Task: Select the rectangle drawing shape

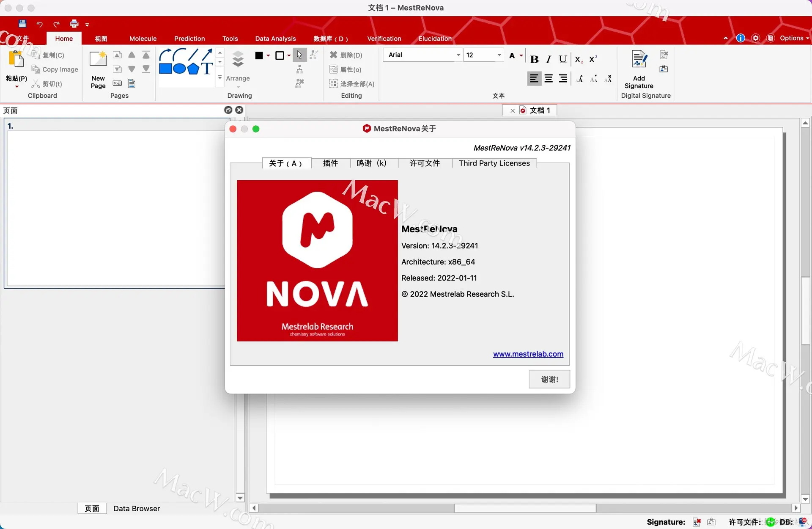Action: point(165,69)
